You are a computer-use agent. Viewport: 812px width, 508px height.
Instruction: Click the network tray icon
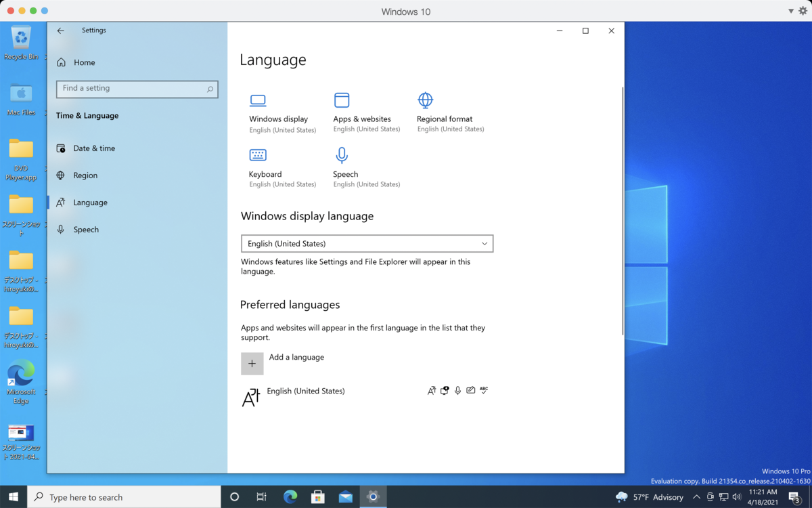tap(723, 497)
